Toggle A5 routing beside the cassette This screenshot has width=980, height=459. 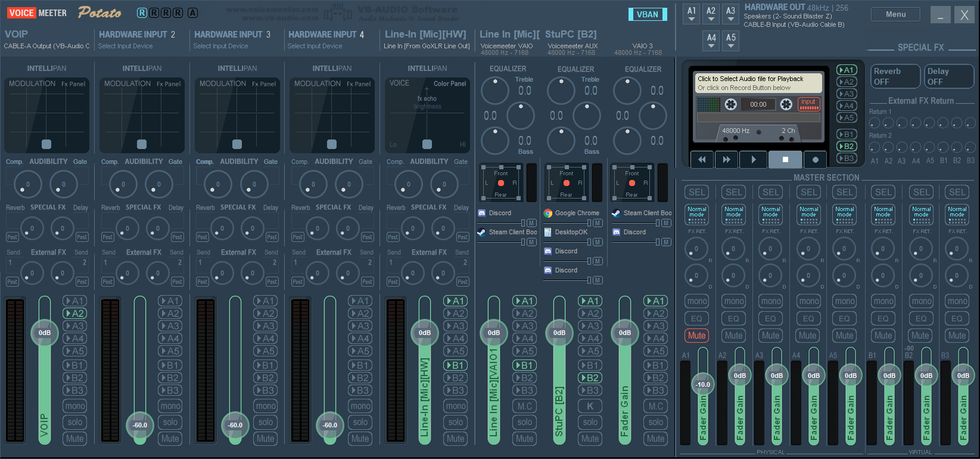click(x=847, y=117)
